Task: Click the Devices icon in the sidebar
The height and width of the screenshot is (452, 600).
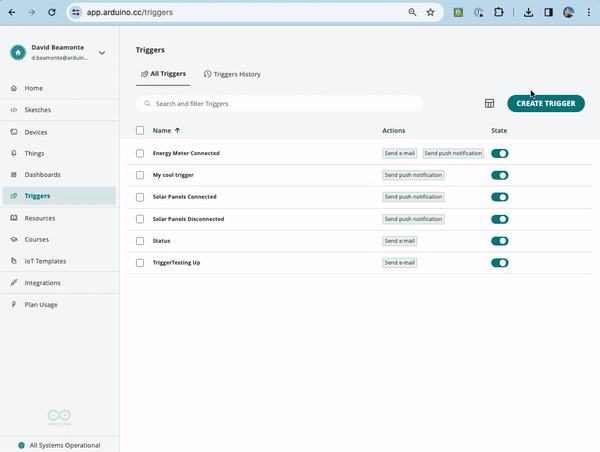Action: [x=14, y=132]
